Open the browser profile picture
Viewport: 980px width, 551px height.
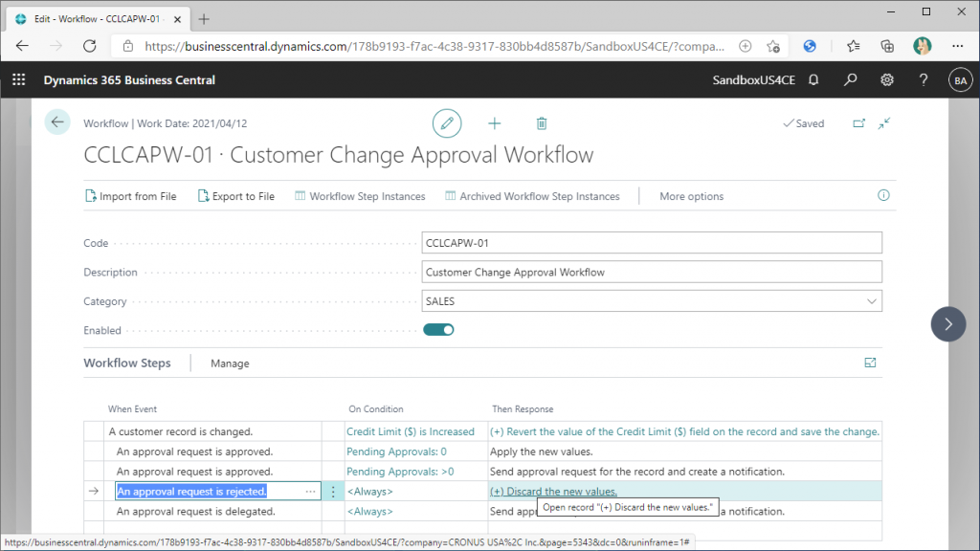[x=922, y=46]
